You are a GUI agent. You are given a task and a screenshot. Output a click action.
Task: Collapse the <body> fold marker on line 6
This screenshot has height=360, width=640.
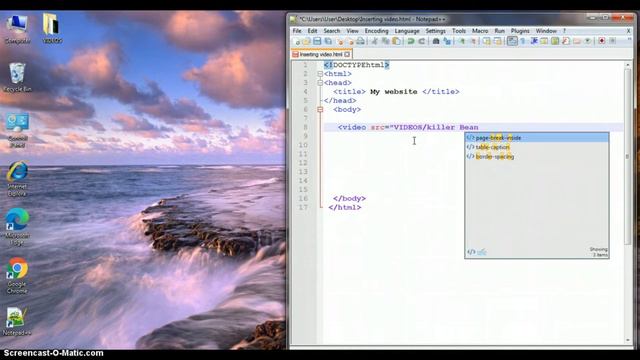[320, 109]
